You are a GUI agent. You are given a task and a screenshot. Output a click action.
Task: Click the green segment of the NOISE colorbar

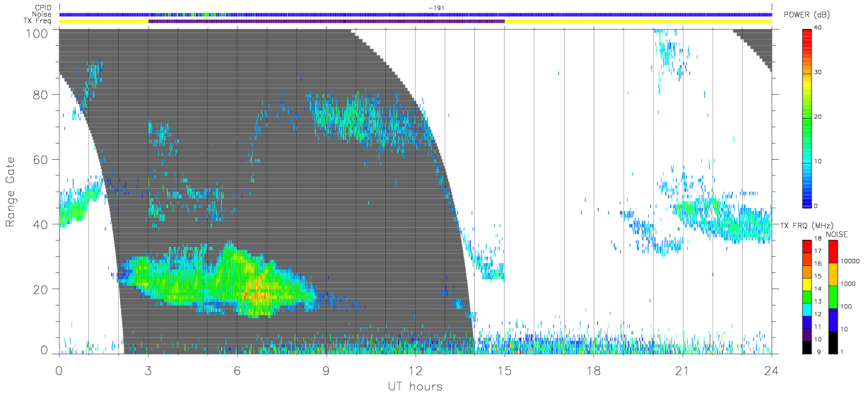point(833,296)
